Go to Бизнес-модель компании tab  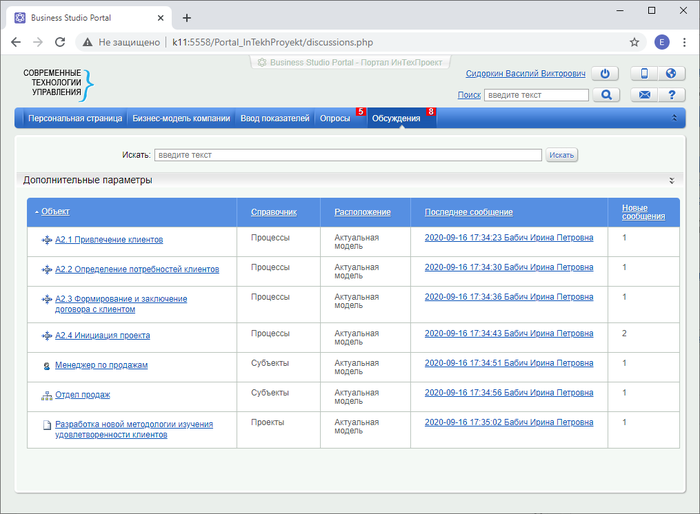coord(181,118)
